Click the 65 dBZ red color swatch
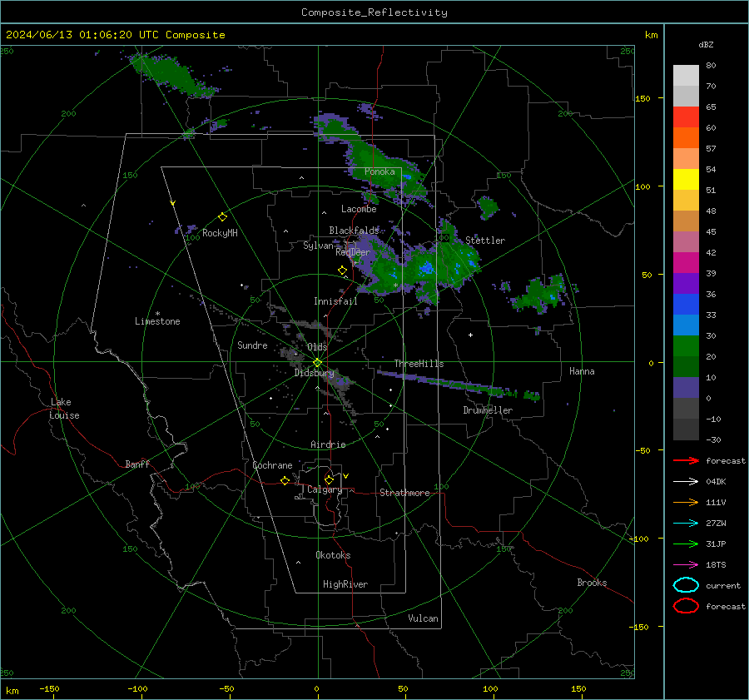The height and width of the screenshot is (700, 749). 686,117
